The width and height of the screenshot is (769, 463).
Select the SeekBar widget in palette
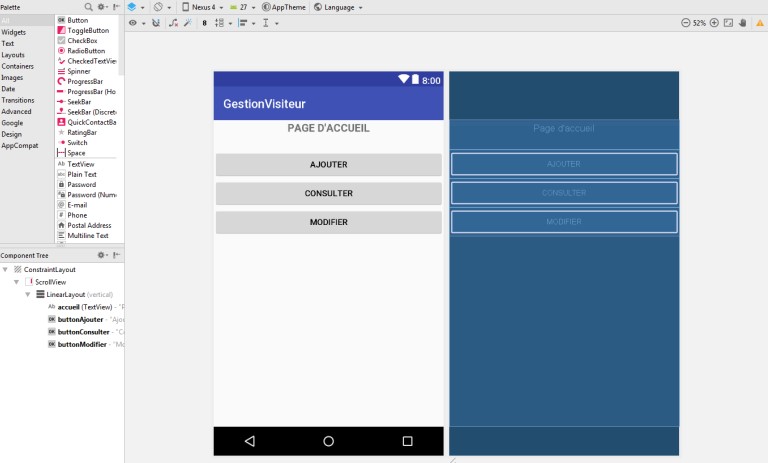[x=80, y=101]
